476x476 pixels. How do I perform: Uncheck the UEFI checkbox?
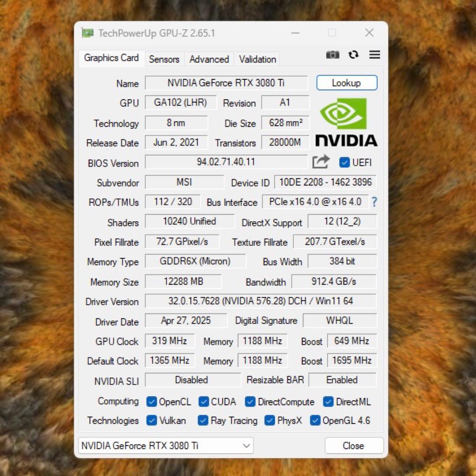[344, 162]
